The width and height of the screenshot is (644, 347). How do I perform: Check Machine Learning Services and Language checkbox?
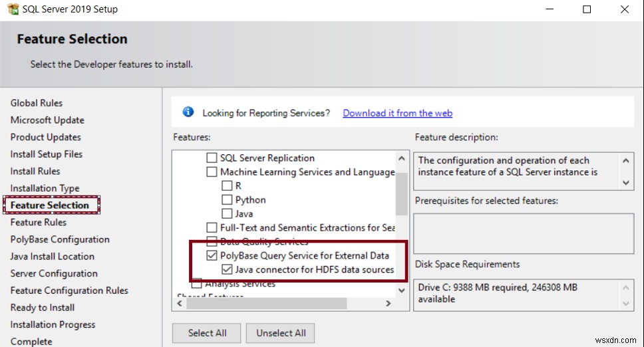click(212, 172)
